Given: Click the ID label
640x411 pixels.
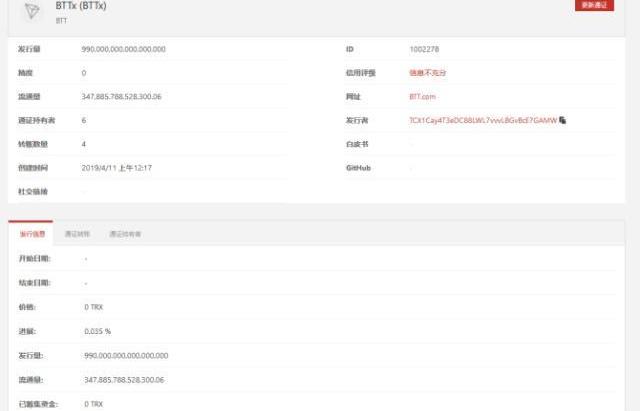Looking at the screenshot, I should pos(350,49).
